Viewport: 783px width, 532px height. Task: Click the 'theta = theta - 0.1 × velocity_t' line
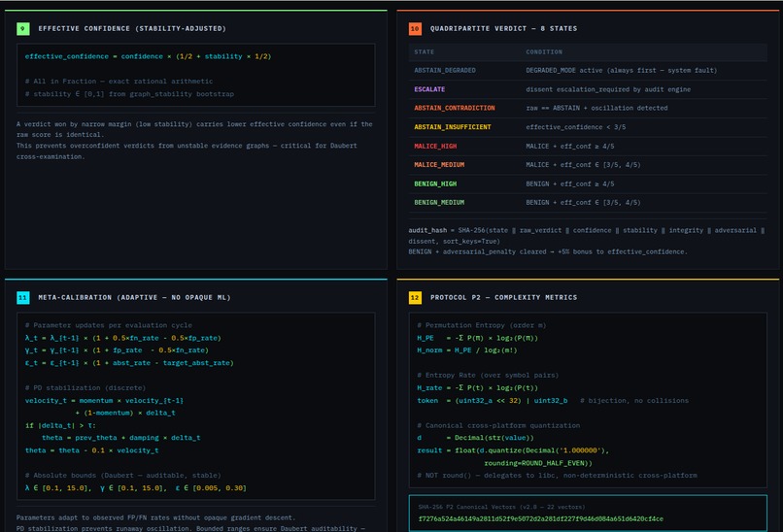pyautogui.click(x=92, y=450)
